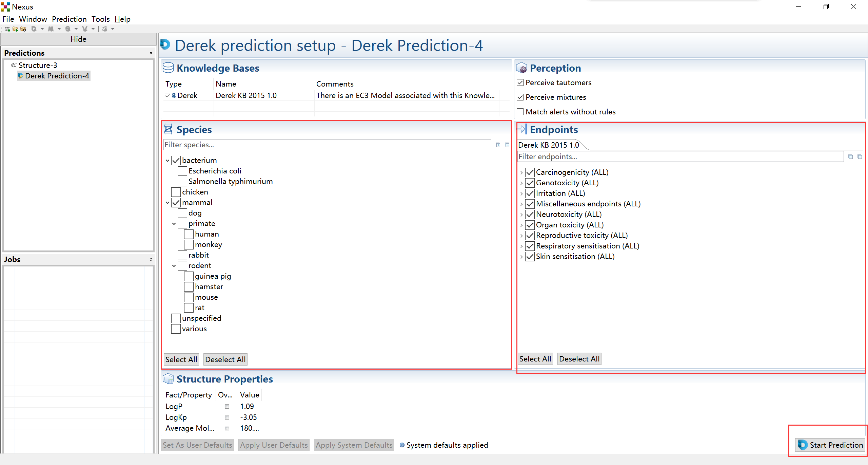Screen dimensions: 868x465
Task: Collapse the primate tree node
Action: pyautogui.click(x=174, y=224)
